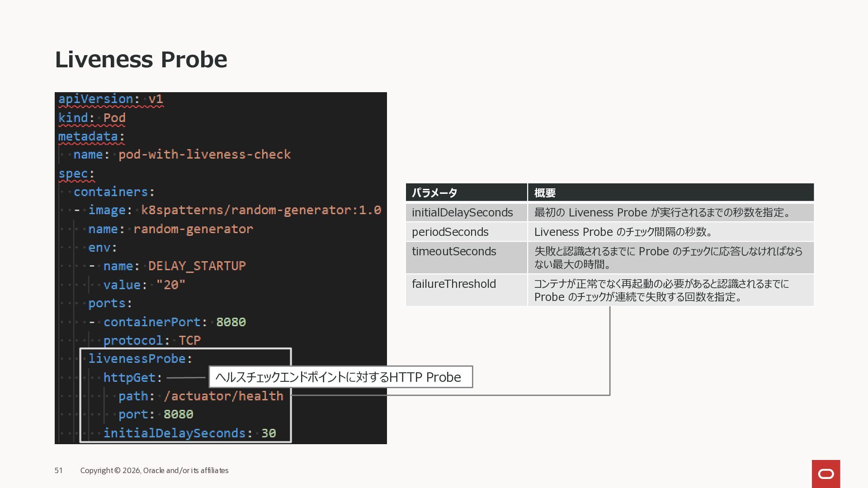This screenshot has width=868, height=488.
Task: Click the DELAY_STARTUP env name
Action: coord(197,266)
